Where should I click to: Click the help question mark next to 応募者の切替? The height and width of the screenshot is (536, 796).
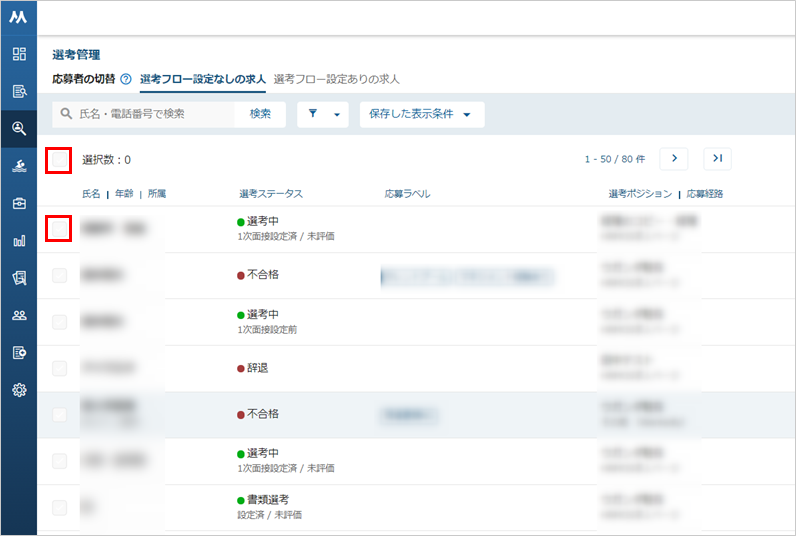pos(126,79)
